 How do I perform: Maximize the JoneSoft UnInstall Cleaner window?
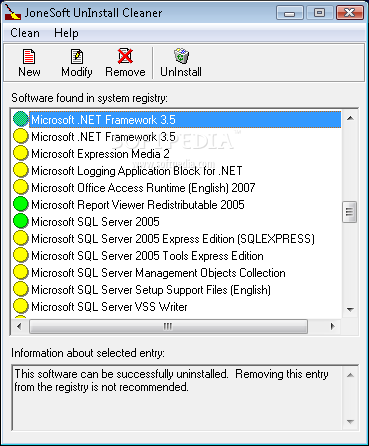tap(319, 13)
